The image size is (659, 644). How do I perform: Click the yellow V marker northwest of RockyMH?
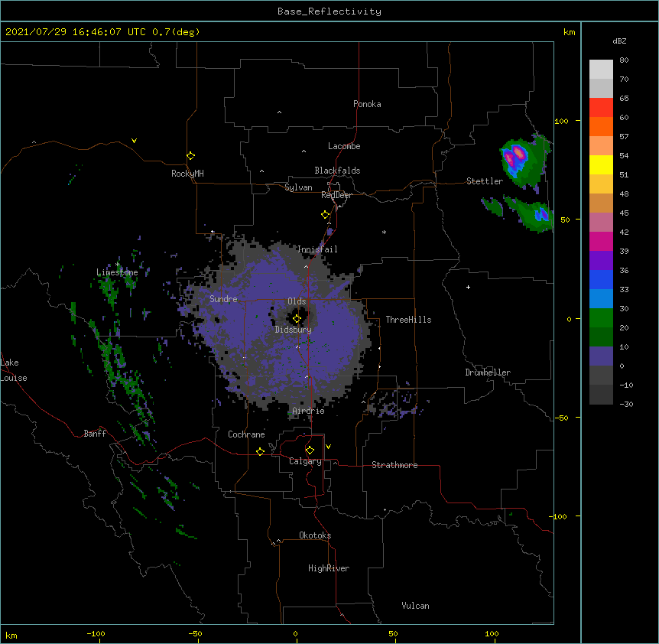coord(134,141)
